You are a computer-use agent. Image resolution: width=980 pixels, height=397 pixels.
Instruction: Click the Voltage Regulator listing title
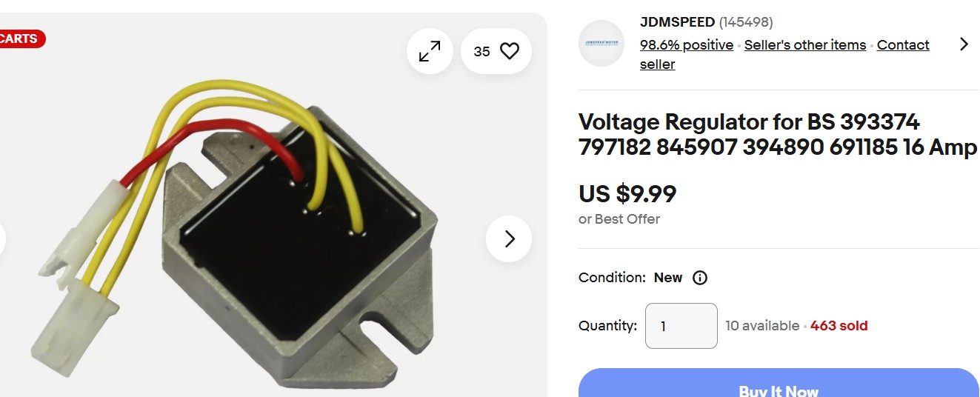[x=778, y=134]
